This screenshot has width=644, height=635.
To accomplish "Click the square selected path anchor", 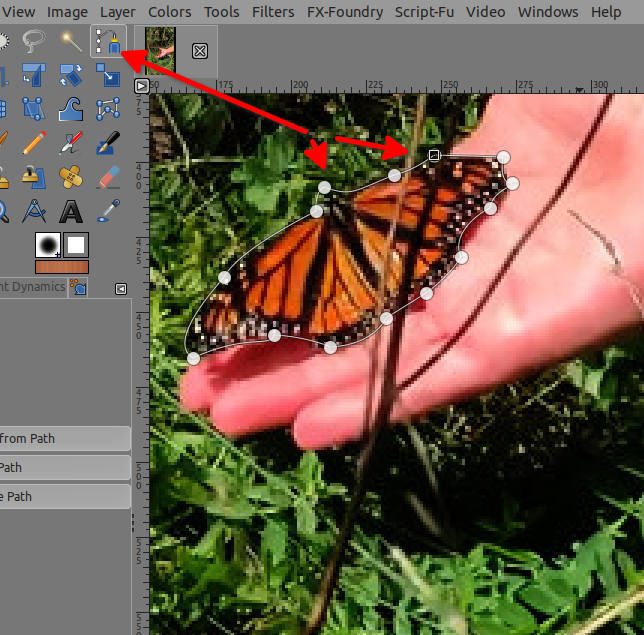I will 434,155.
